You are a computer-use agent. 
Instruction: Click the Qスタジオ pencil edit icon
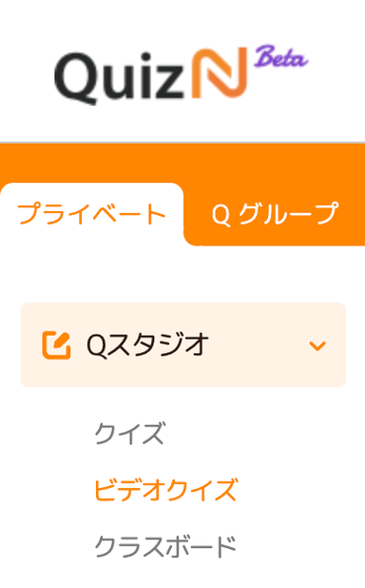pyautogui.click(x=56, y=345)
